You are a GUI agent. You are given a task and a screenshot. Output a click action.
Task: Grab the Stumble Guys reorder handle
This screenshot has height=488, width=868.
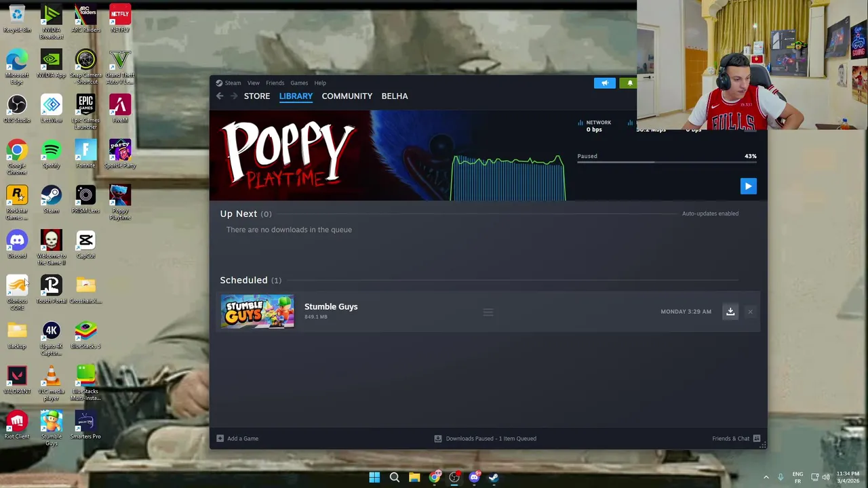tap(488, 312)
